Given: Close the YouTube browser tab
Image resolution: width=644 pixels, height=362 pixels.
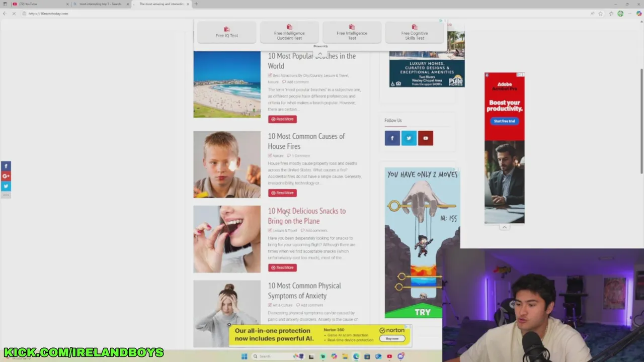Looking at the screenshot, I should pyautogui.click(x=66, y=4).
